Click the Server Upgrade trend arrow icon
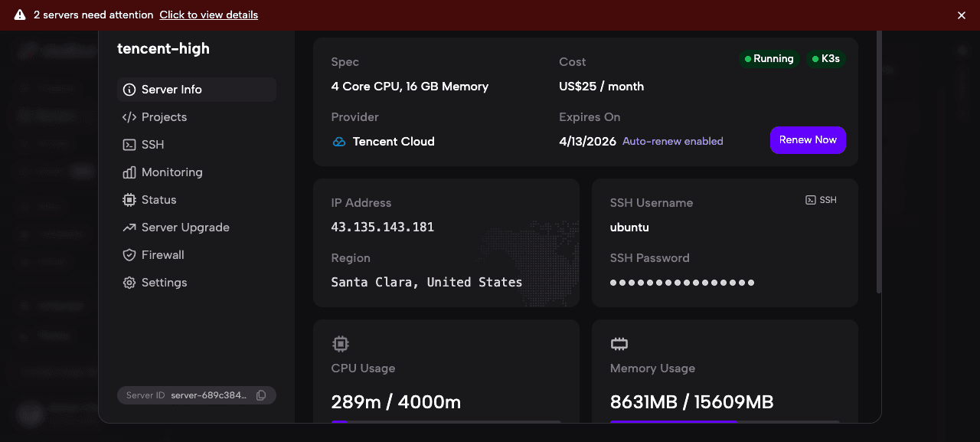 click(129, 228)
